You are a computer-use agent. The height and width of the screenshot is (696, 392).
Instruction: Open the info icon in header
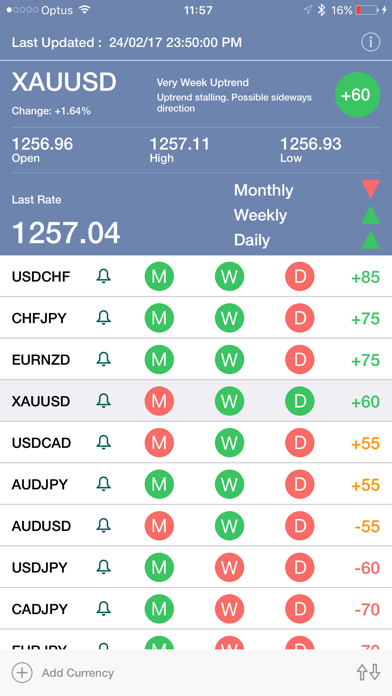(370, 42)
